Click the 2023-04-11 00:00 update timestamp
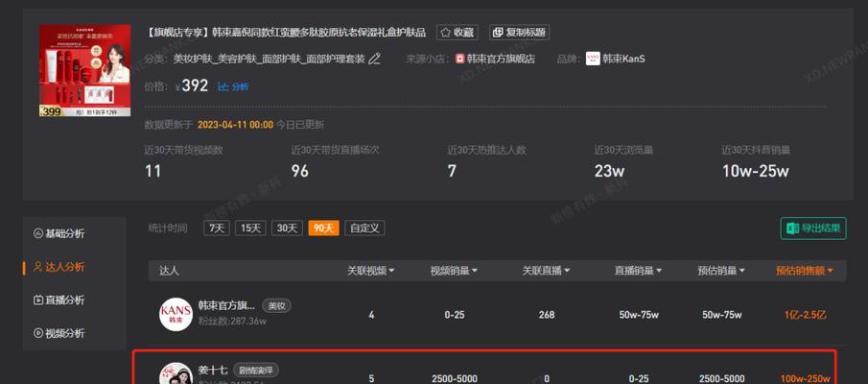The width and height of the screenshot is (868, 384). (235, 125)
